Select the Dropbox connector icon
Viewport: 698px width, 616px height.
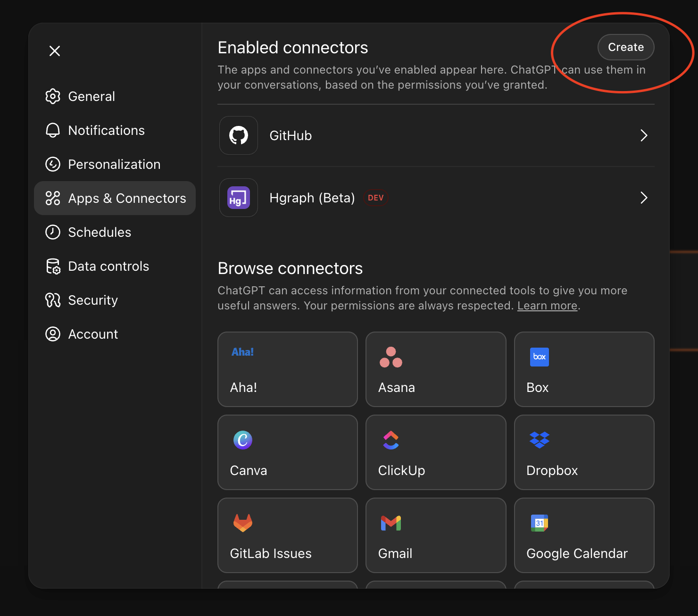coord(539,440)
